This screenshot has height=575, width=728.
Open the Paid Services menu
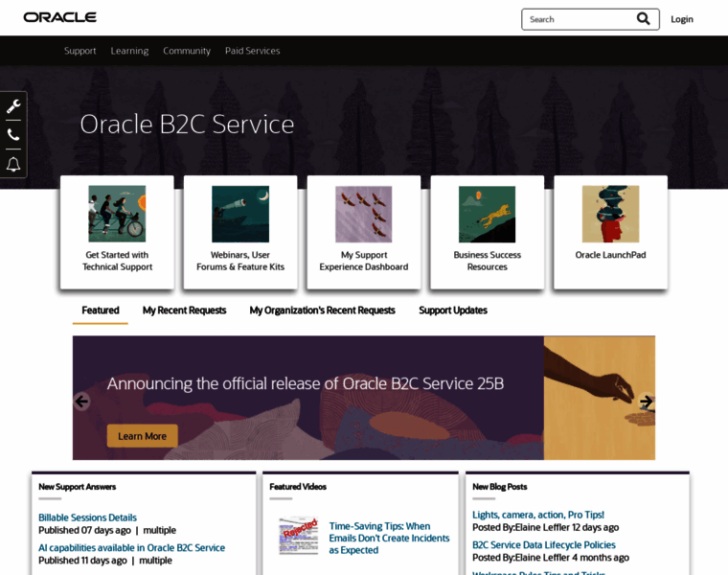coord(253,51)
